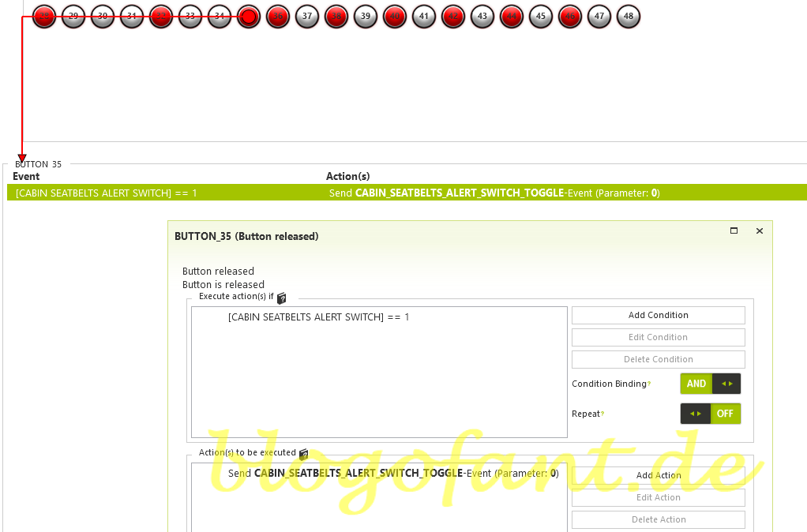This screenshot has width=807, height=532.
Task: Click button 45 circle
Action: click(541, 16)
